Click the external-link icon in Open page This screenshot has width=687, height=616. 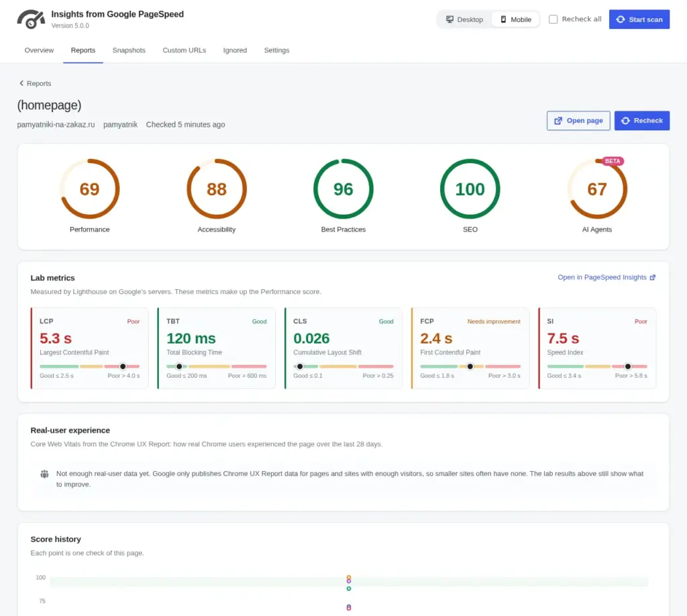pos(558,121)
